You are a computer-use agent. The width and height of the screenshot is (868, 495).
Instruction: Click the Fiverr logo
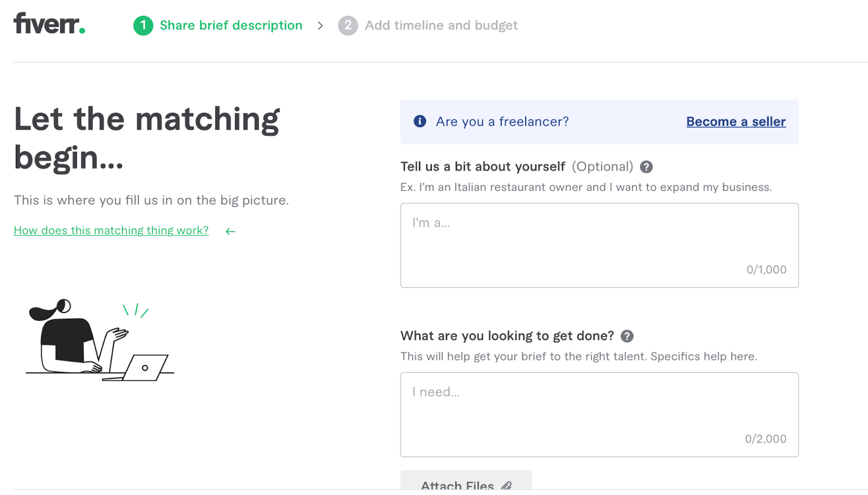(49, 24)
